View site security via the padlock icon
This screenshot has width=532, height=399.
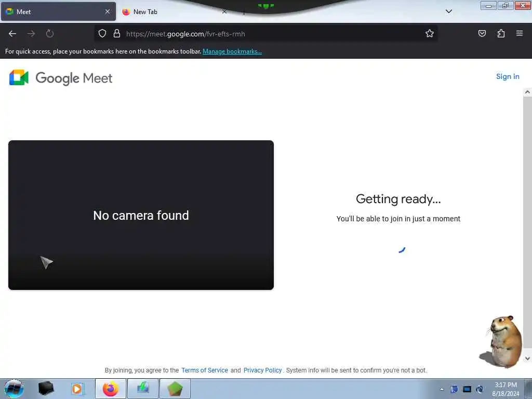point(117,34)
